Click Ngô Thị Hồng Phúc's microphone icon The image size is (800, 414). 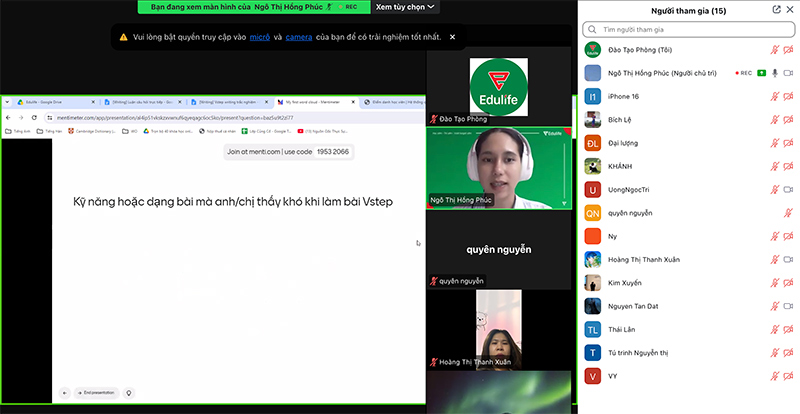click(774, 73)
